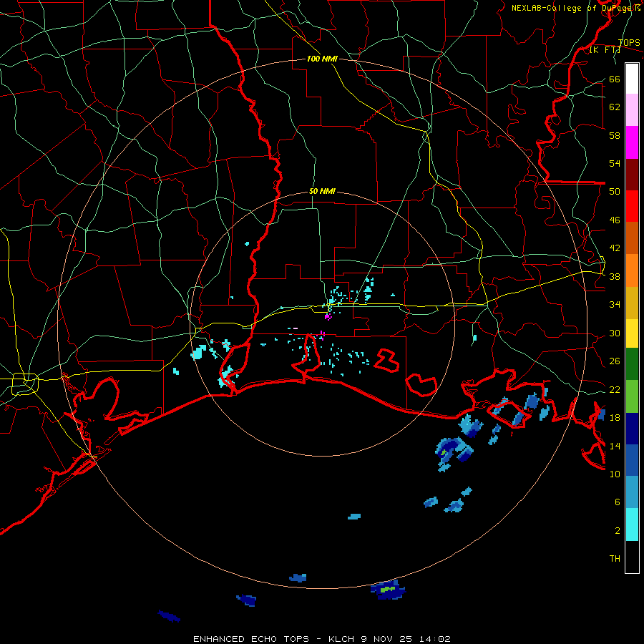Click the legend value "38"
Image resolution: width=644 pixels, height=644 pixels.
[x=615, y=277]
